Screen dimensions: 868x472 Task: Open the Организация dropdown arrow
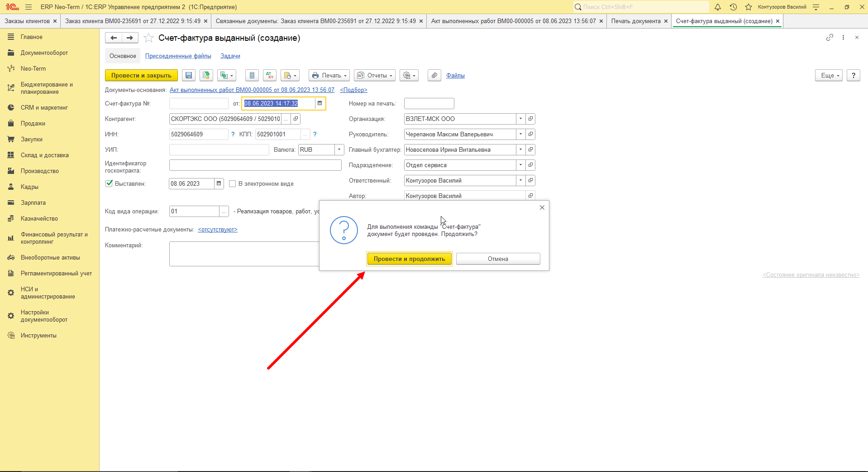[521, 119]
